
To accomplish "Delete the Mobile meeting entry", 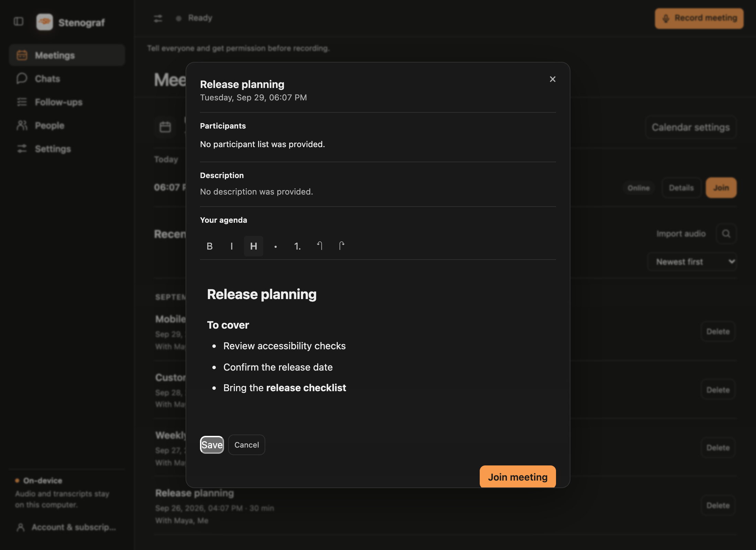I will pos(718,332).
